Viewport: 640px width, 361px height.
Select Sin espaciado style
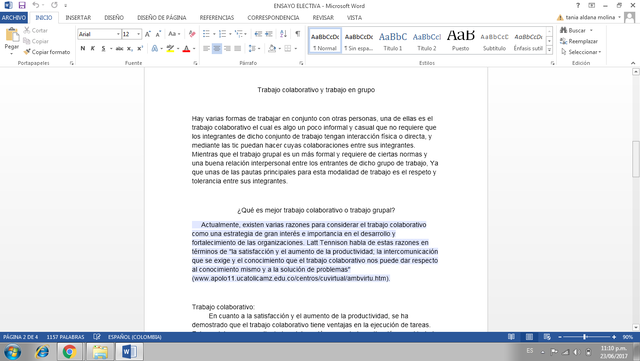[359, 41]
